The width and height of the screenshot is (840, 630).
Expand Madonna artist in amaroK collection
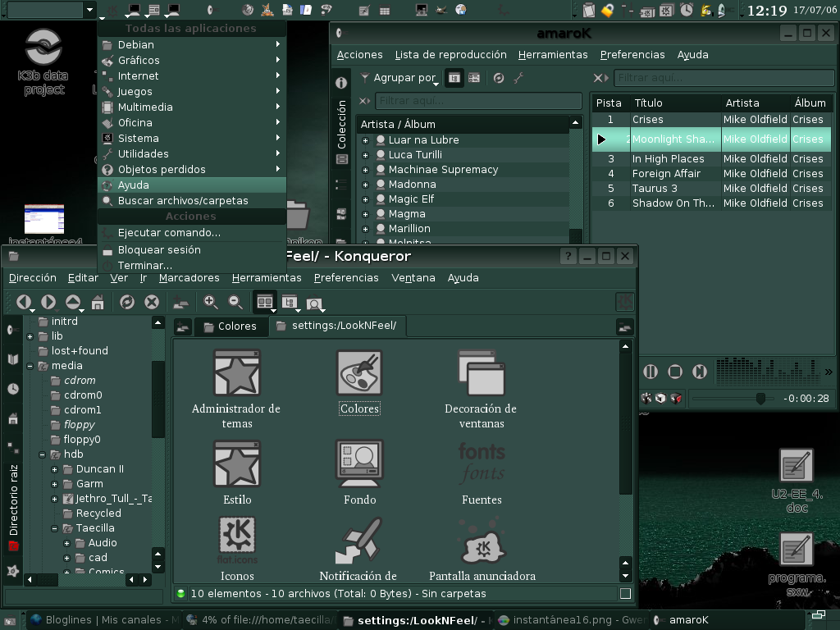pos(365,185)
